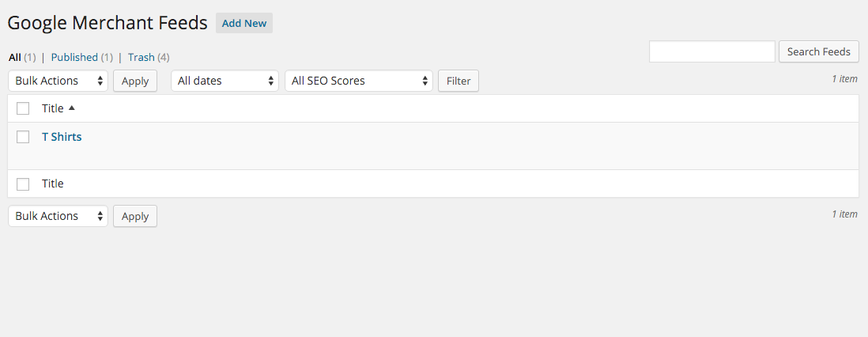868x337 pixels.
Task: Apply the bottom bulk action
Action: [135, 216]
